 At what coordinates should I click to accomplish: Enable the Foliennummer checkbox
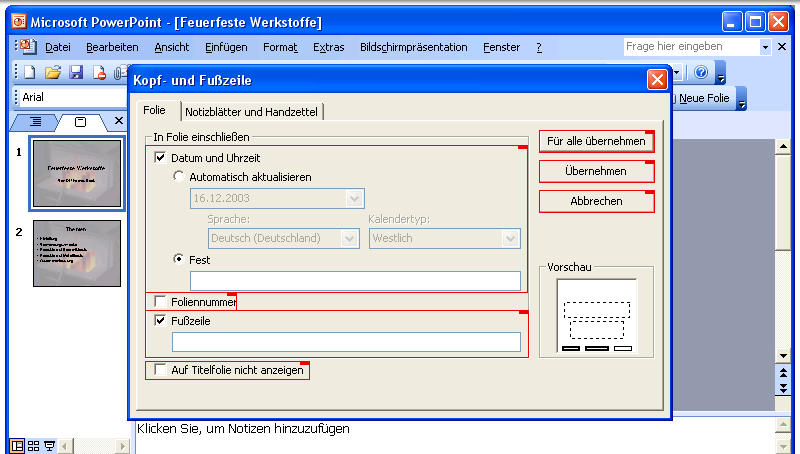click(160, 301)
